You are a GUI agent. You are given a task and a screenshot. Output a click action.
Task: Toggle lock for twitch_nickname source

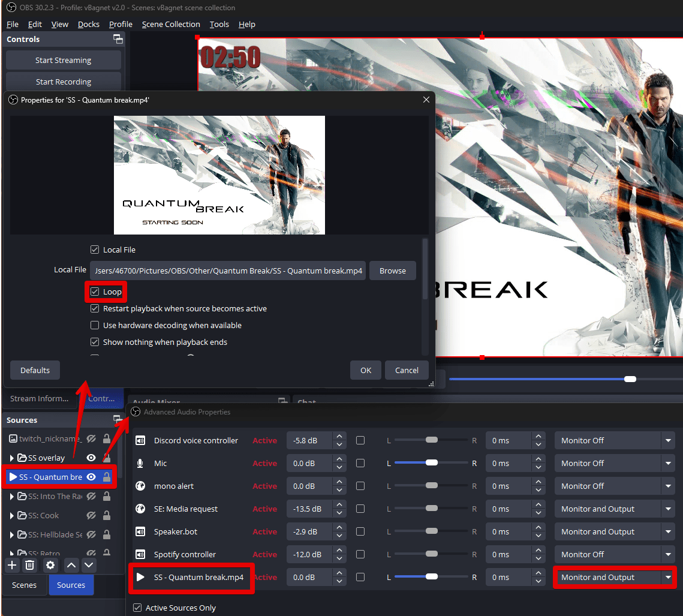click(106, 438)
